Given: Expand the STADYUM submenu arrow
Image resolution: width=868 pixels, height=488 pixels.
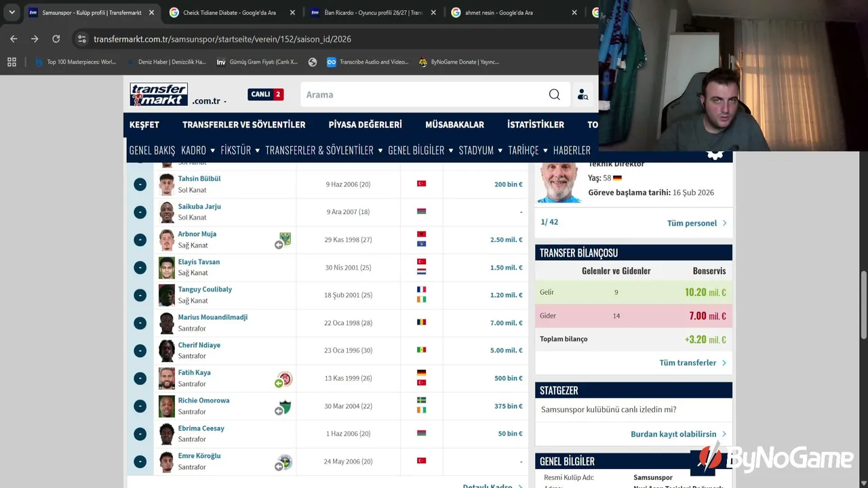Looking at the screenshot, I should coord(500,150).
